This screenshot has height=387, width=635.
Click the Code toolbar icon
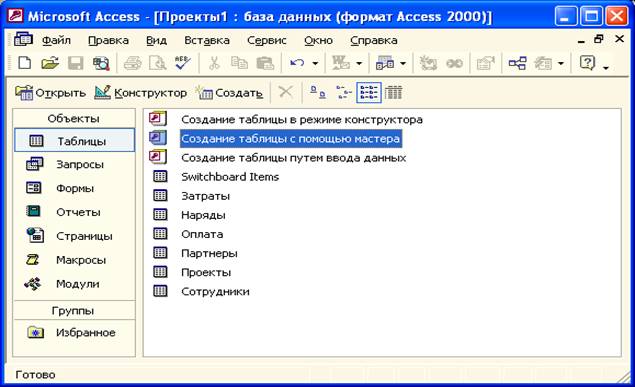pyautogui.click(x=428, y=63)
